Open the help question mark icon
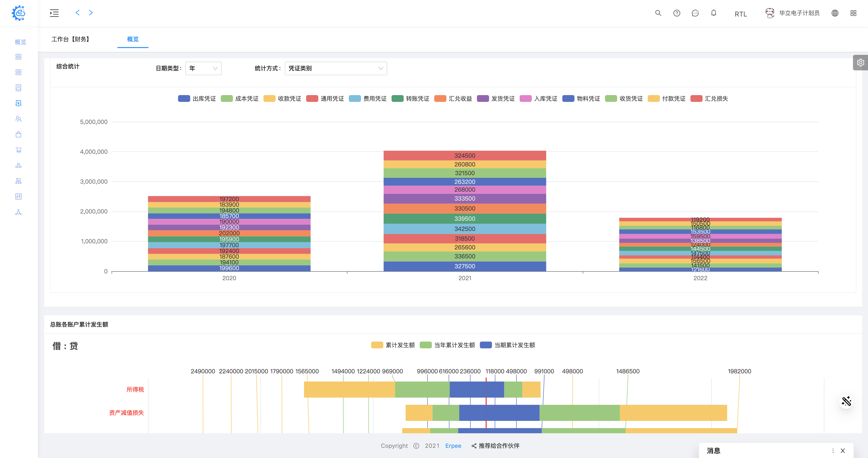Viewport: 868px width, 458px height. click(676, 13)
